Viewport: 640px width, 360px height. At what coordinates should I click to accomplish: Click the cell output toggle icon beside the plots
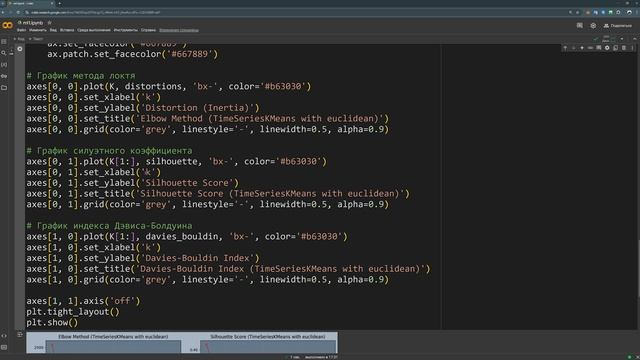(x=20, y=335)
